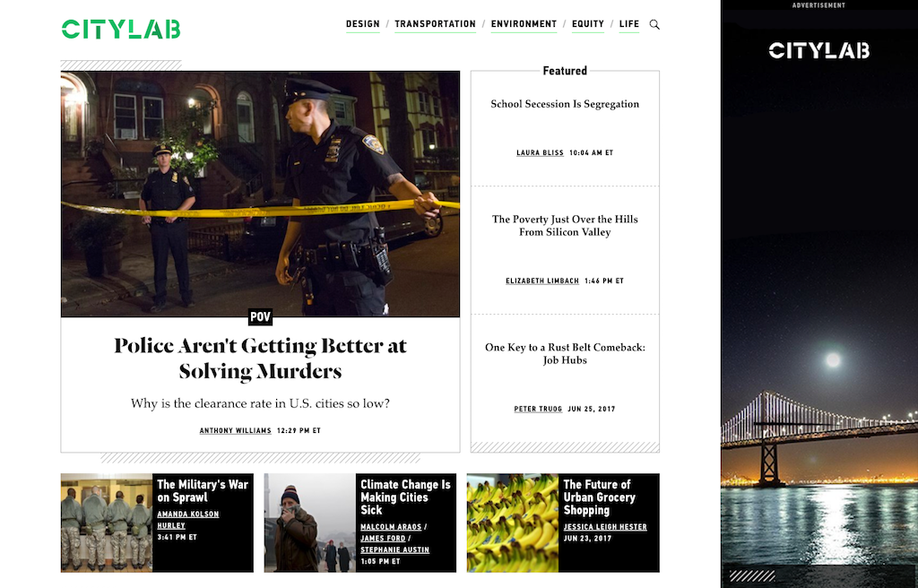
Task: Read the Silicon Valley poverty article
Action: (x=565, y=225)
